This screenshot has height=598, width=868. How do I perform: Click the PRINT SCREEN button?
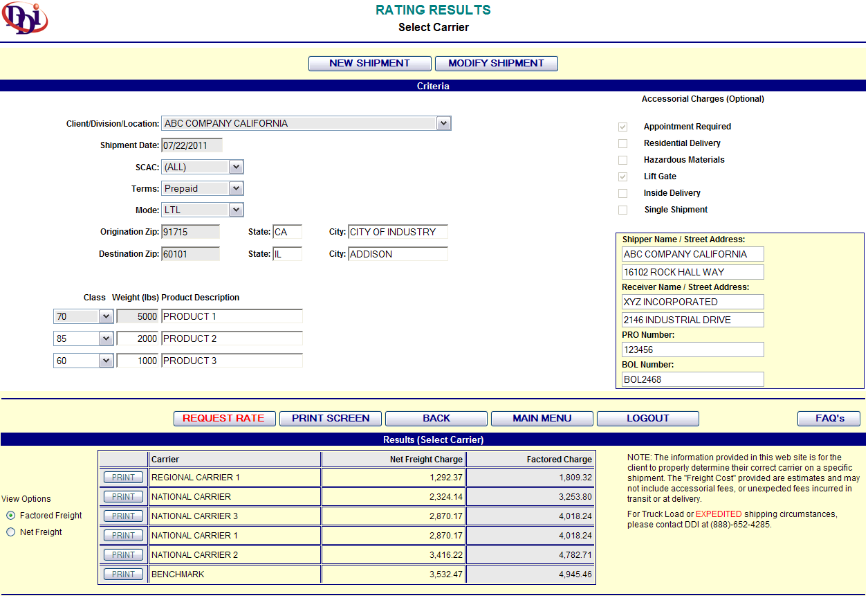tap(331, 419)
